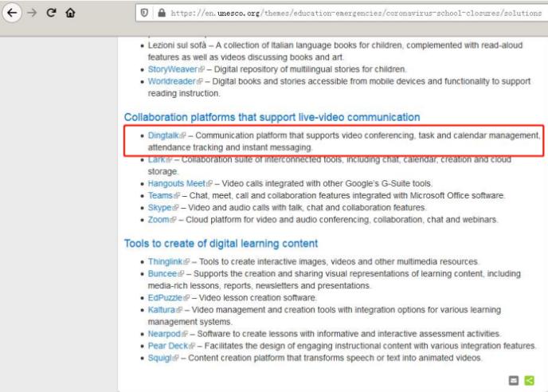Click the 'Lezioni sul sofà' list entry

click(335, 51)
